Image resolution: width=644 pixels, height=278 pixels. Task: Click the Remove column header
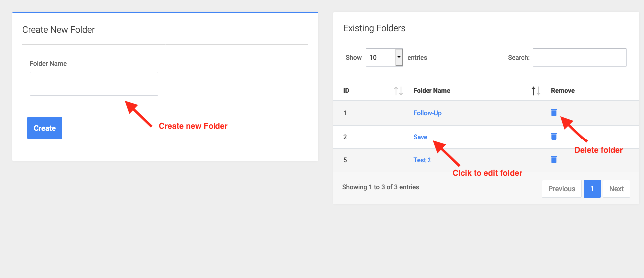563,91
